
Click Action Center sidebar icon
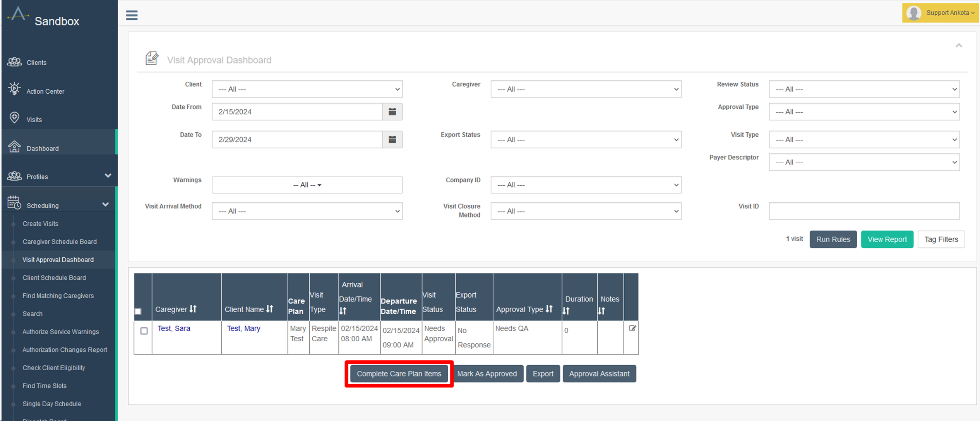14,89
